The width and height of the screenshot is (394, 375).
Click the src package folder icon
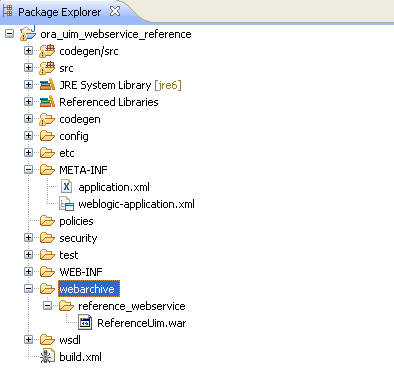pyautogui.click(x=47, y=68)
